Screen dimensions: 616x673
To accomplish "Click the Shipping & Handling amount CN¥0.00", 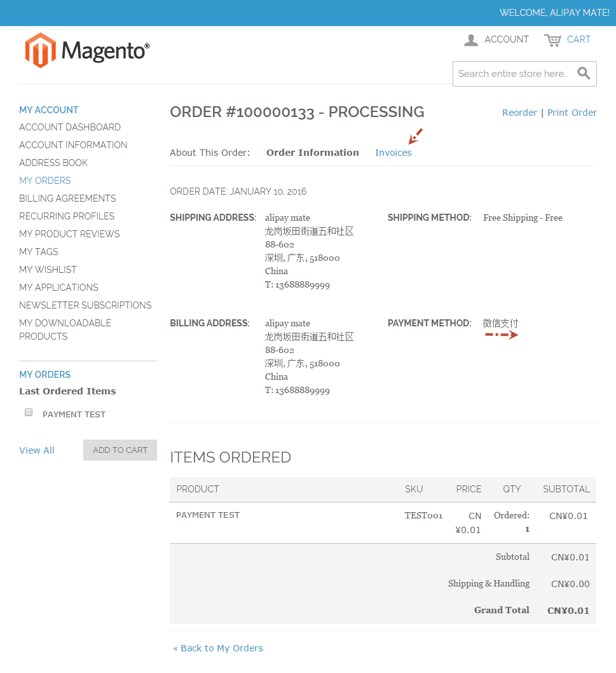I will coord(570,584).
